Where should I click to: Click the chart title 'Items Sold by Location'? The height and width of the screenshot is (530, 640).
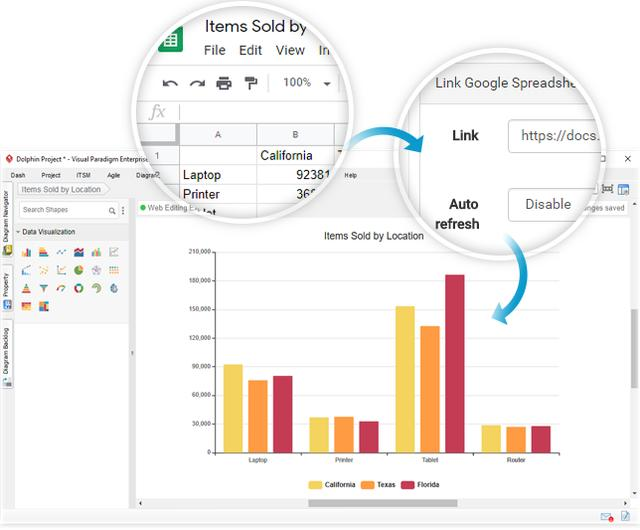[373, 236]
